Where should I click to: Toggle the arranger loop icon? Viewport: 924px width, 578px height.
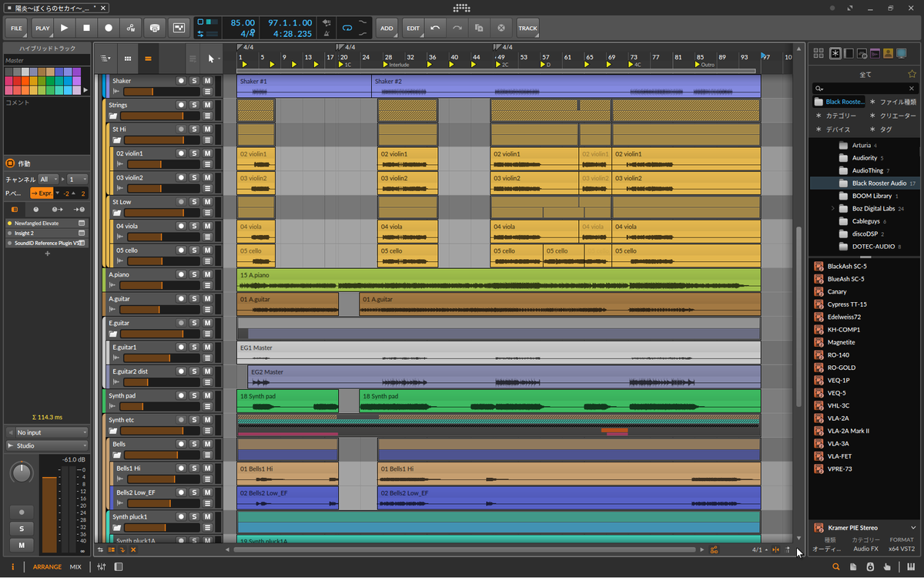click(347, 28)
